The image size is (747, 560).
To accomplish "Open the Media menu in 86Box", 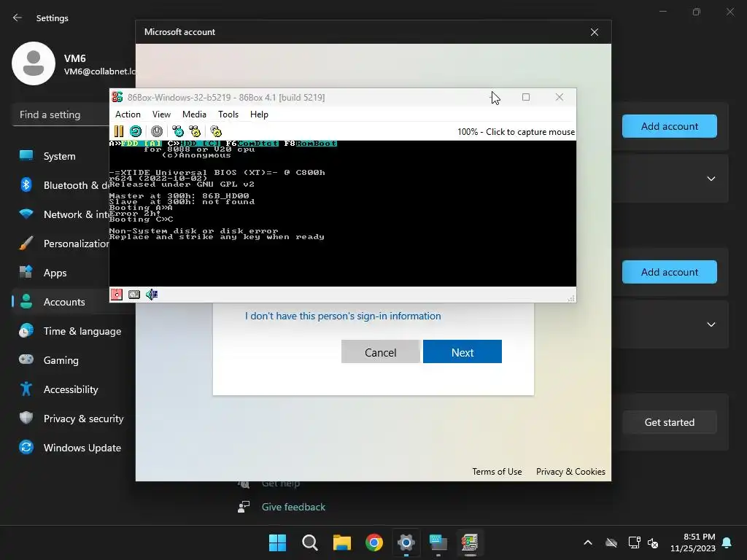I will point(194,114).
